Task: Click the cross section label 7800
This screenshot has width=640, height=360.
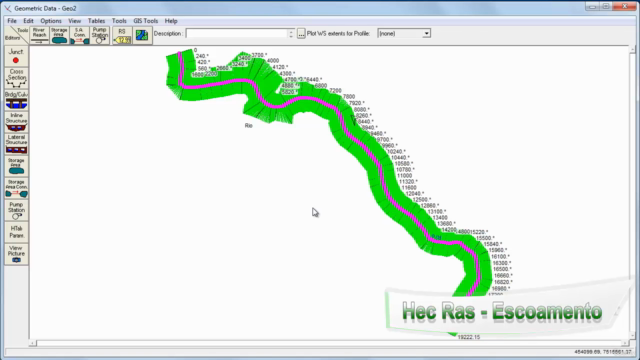Action: (x=349, y=97)
